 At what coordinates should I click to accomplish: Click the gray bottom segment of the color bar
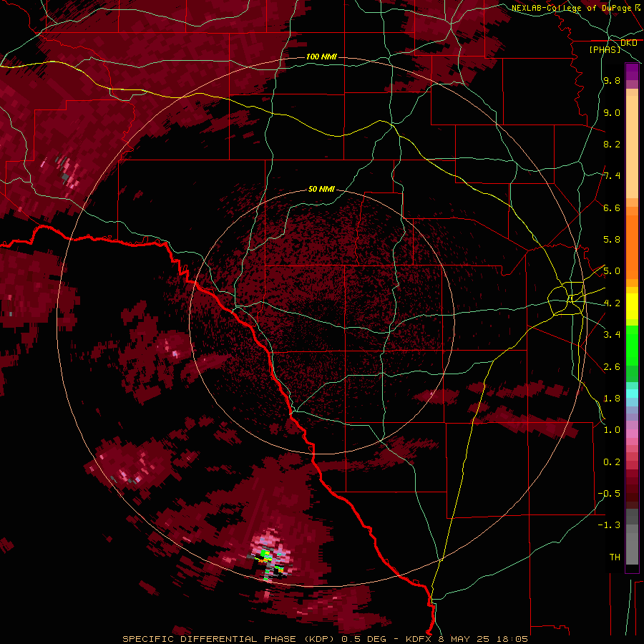pyautogui.click(x=632, y=545)
